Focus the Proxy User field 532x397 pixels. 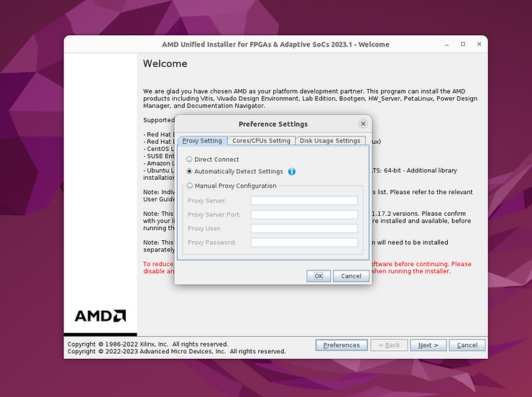tap(304, 229)
